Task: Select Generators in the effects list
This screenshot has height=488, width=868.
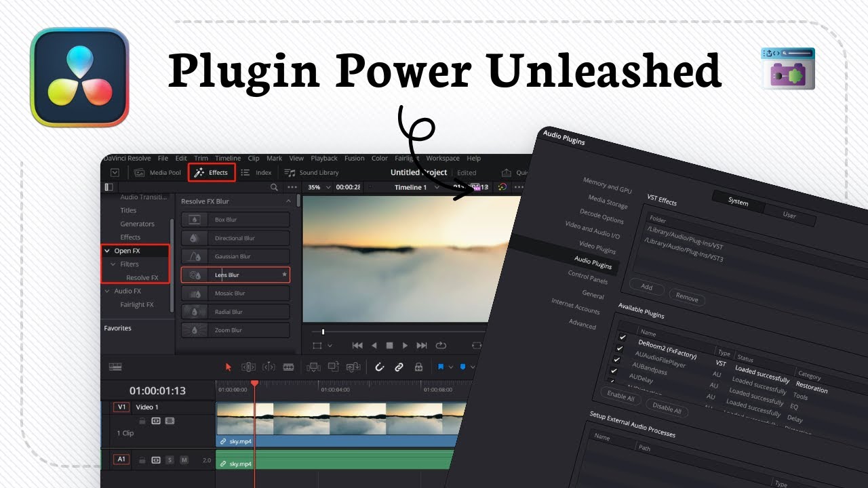Action: 138,224
